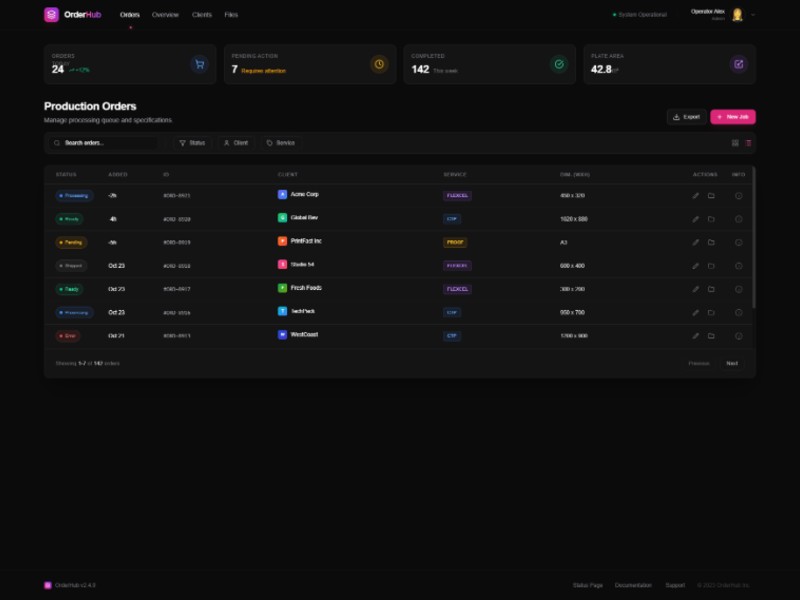Click the clock icon on Pending Action card
This screenshot has height=600, width=800.
coord(379,64)
